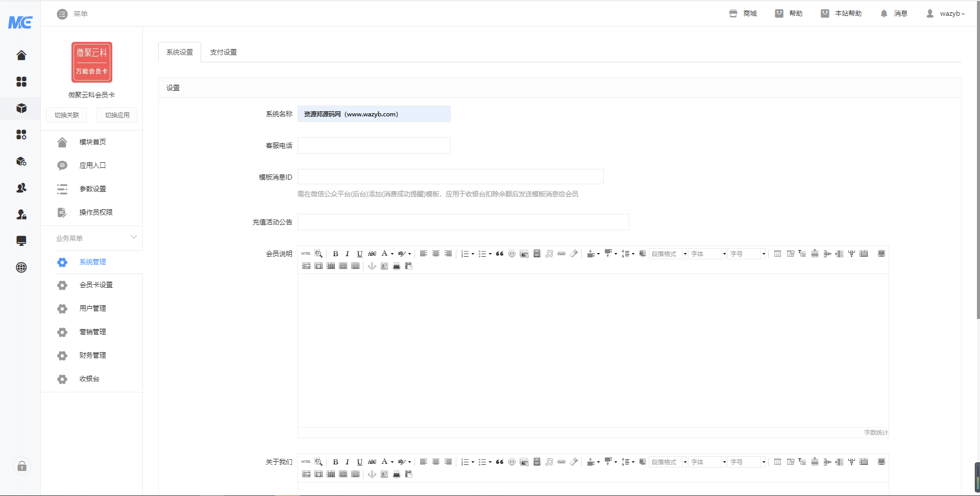Insert anchor in 会员说明 editor

[372, 266]
